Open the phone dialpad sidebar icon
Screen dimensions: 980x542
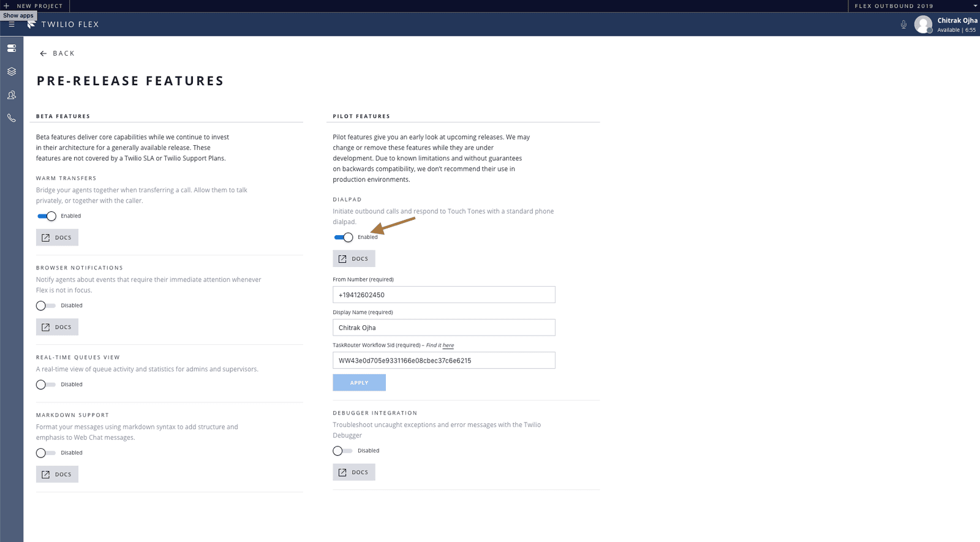pyautogui.click(x=12, y=118)
